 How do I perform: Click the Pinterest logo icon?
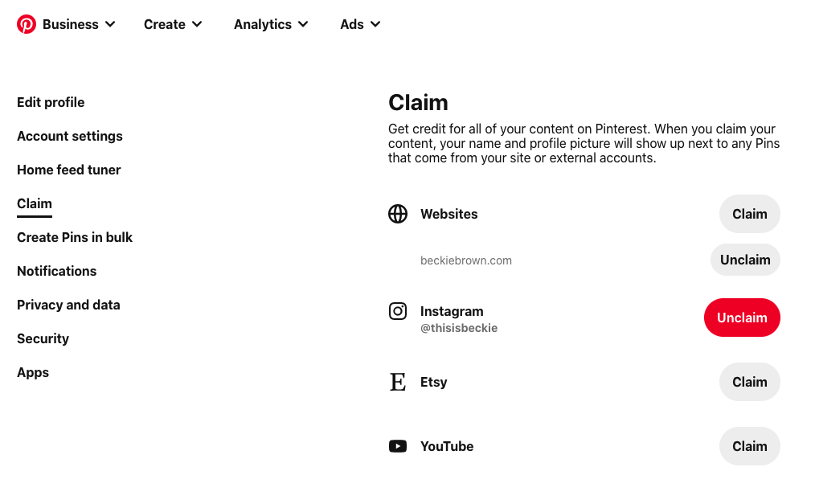(26, 24)
